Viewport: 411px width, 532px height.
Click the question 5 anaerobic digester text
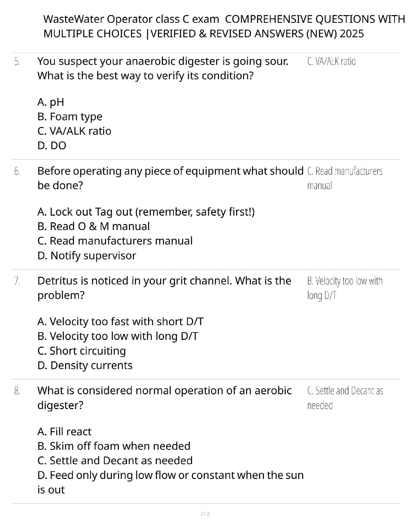point(163,68)
